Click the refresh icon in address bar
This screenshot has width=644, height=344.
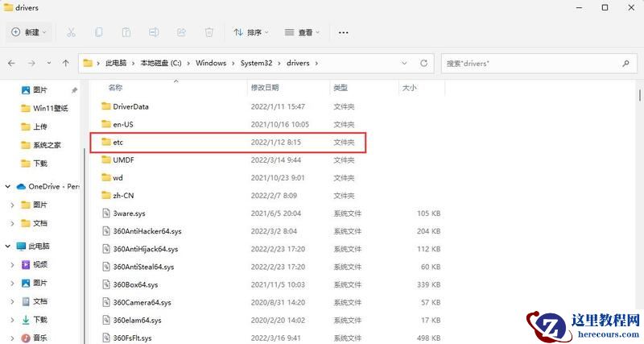(x=423, y=64)
